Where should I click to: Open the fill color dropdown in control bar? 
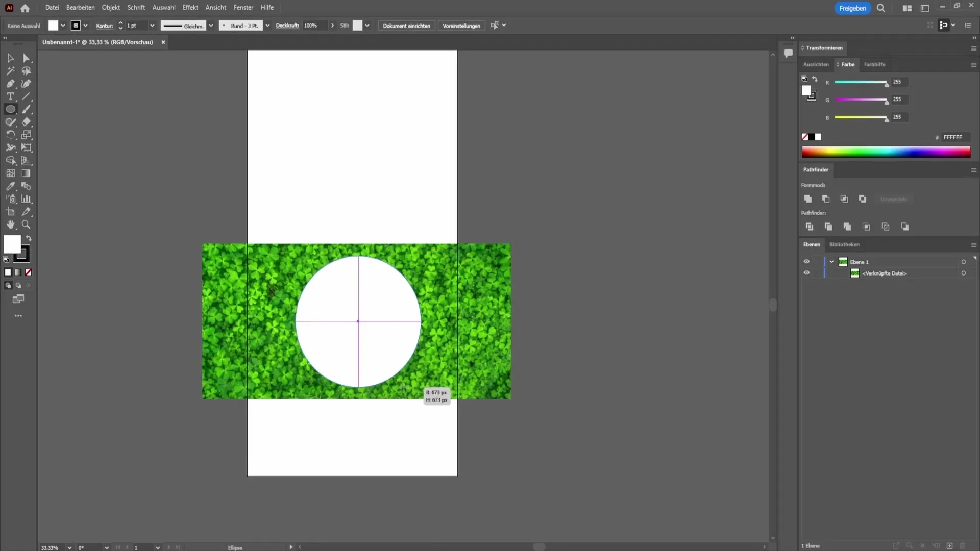63,26
